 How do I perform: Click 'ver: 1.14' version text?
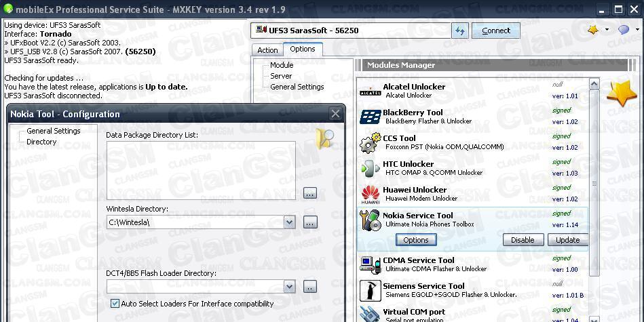(x=565, y=225)
